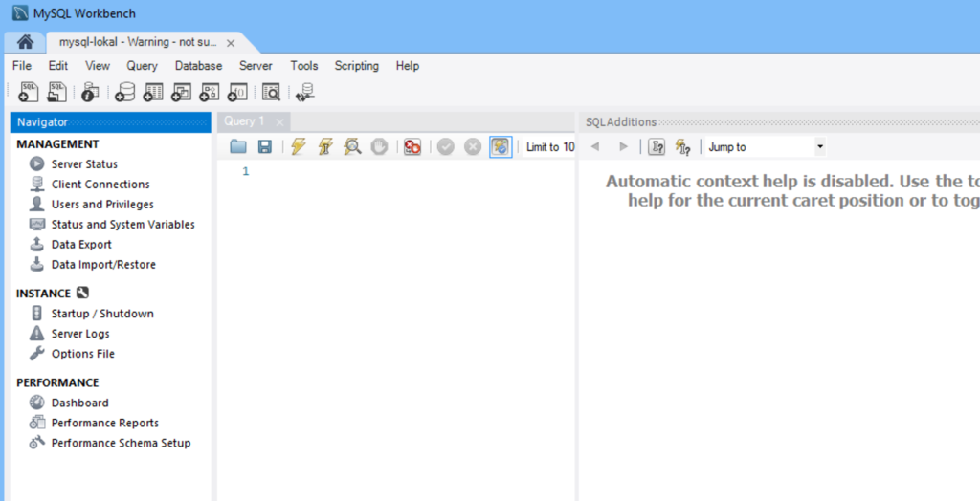Execute the whole script lightning icon
This screenshot has width=980, height=501.
coord(299,147)
